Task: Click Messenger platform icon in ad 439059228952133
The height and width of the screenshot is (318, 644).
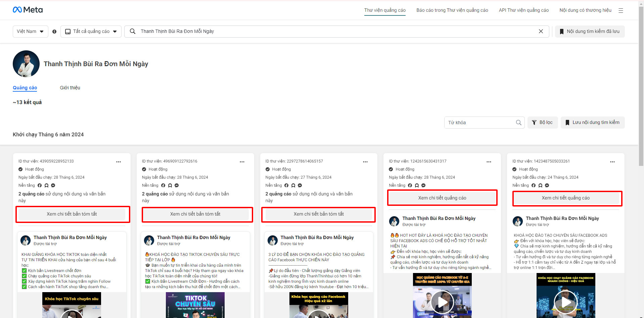Action: point(53,185)
